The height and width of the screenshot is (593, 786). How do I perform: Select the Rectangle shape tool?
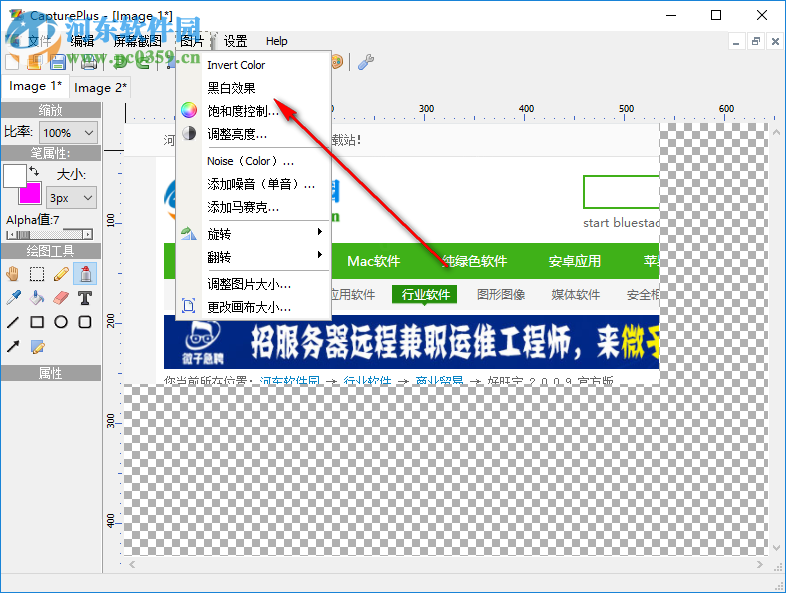(x=37, y=322)
